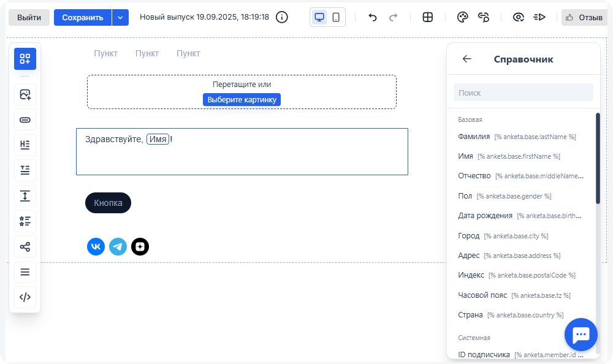Click the Поиск search field
This screenshot has height=364, width=613.
pos(523,93)
